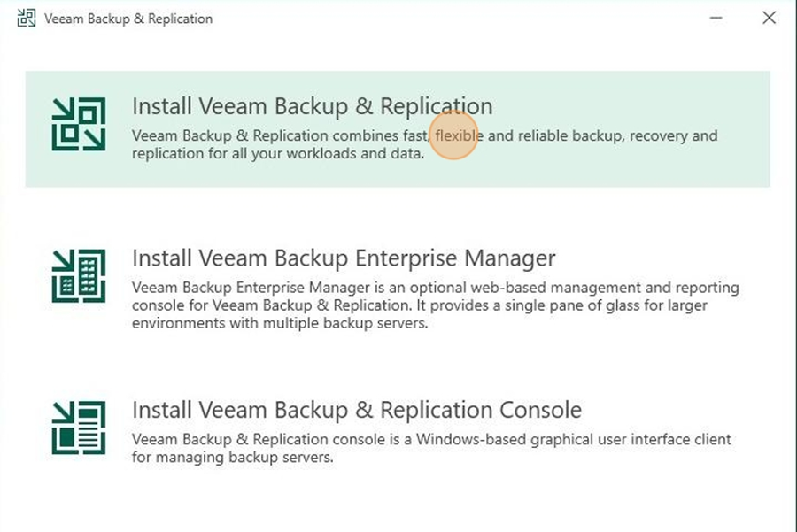Click blank title bar area beside window title
797x532 pixels.
point(458,19)
